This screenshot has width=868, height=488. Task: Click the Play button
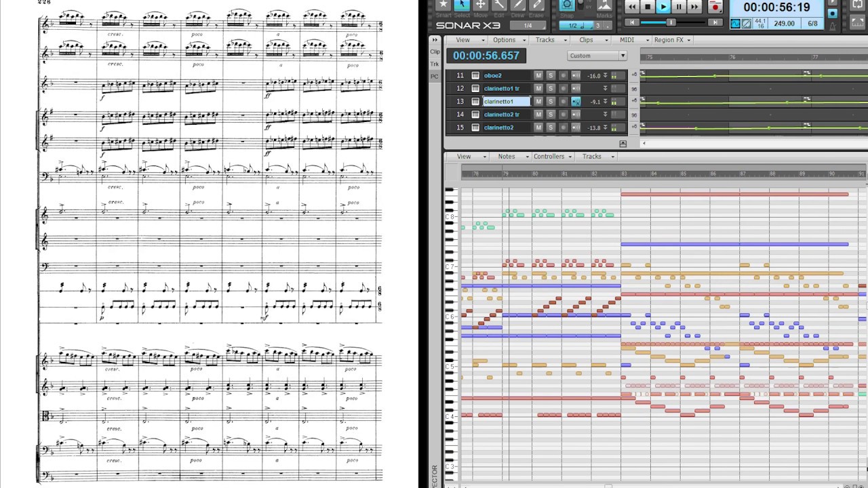tap(663, 7)
